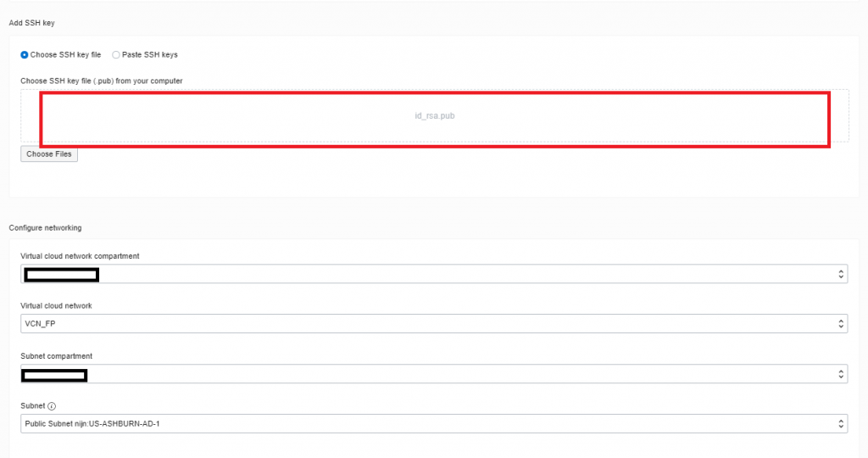
Task: Click the up-down arrows on VCN_FP select
Action: pyautogui.click(x=840, y=324)
